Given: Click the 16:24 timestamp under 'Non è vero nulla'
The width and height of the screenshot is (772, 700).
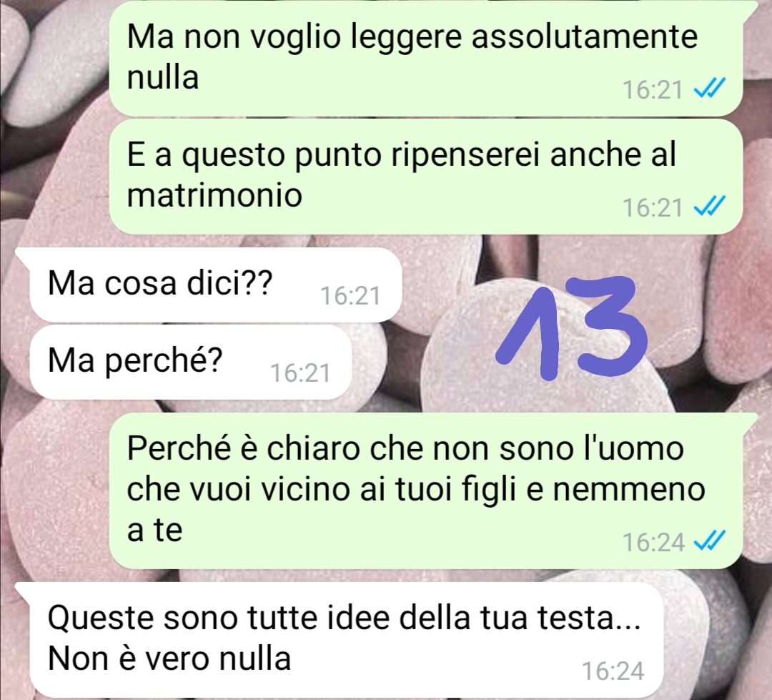Looking at the screenshot, I should (x=613, y=671).
